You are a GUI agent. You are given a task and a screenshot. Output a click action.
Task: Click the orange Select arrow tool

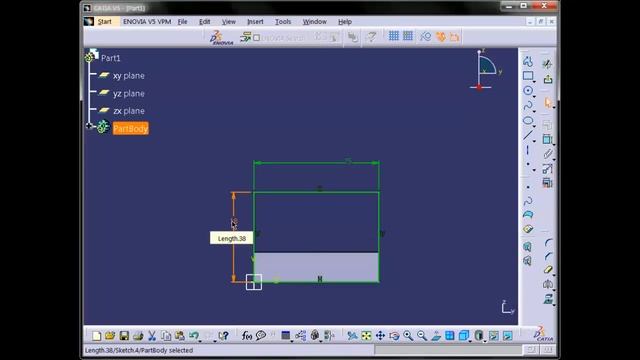point(548,102)
